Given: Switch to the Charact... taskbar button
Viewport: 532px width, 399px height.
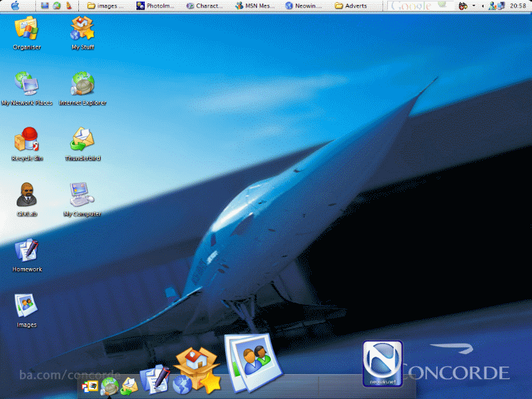Looking at the screenshot, I should [x=205, y=6].
